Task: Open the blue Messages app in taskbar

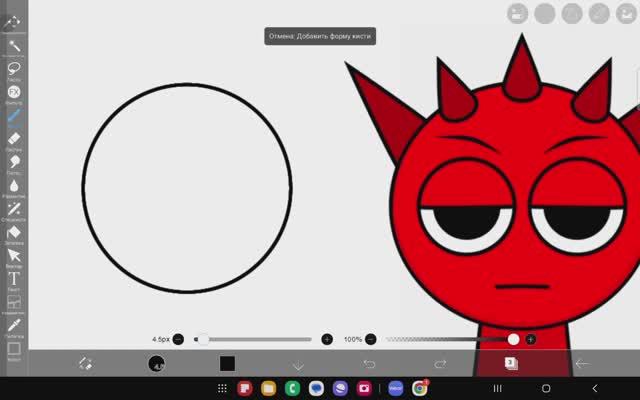Action: 316,388
